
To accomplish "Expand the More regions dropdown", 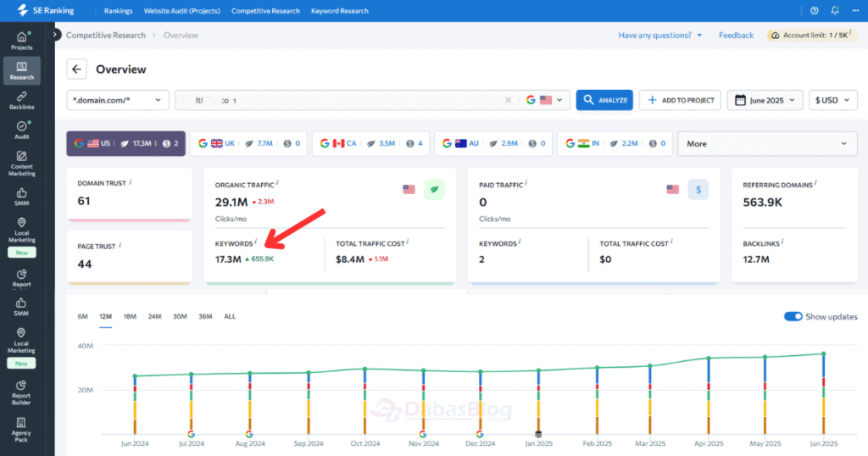I will (767, 143).
